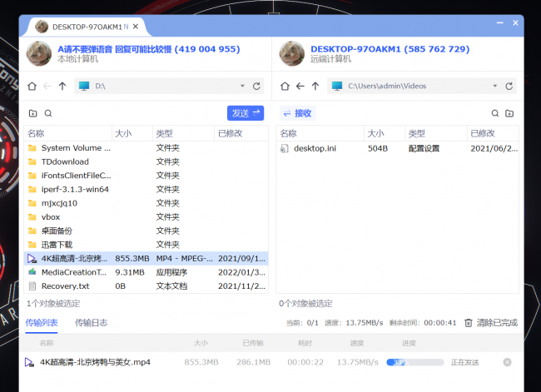Select the iFontsClientFileC... folder row
541x392 pixels.
point(146,176)
